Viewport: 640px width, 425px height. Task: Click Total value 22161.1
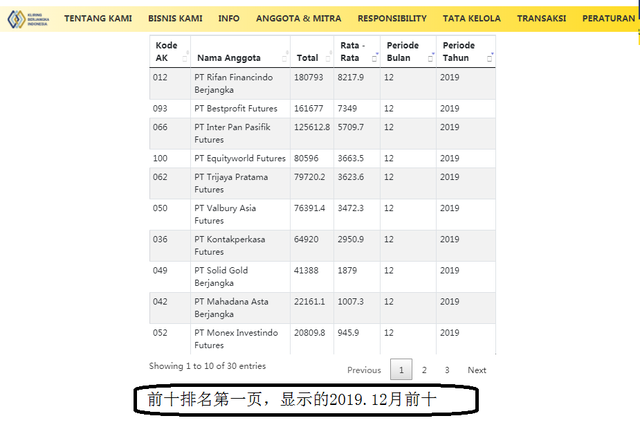pyautogui.click(x=309, y=301)
